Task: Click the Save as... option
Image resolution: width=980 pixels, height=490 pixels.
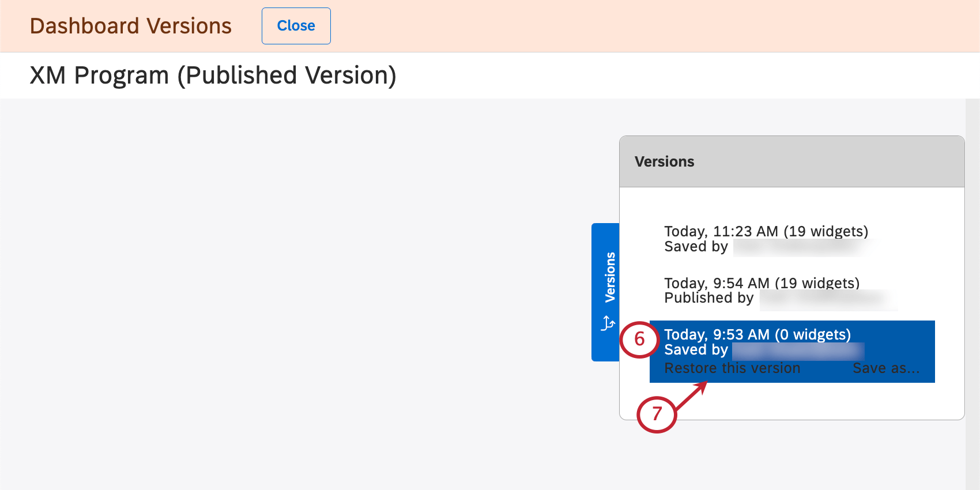Action: pos(885,368)
